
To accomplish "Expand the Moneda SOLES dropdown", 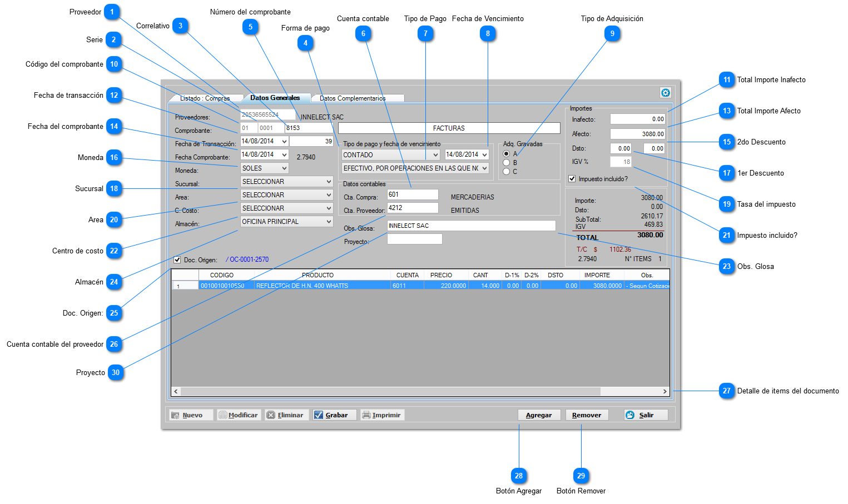I will (x=284, y=168).
